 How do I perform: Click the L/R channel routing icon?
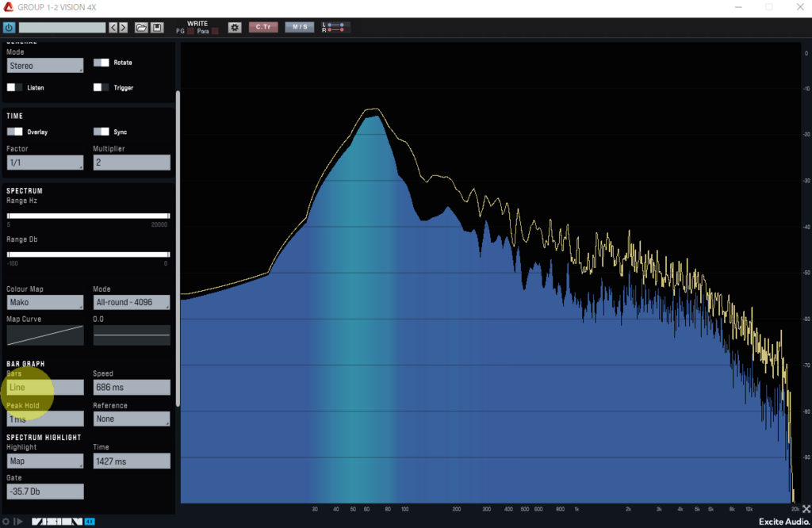tap(334, 28)
